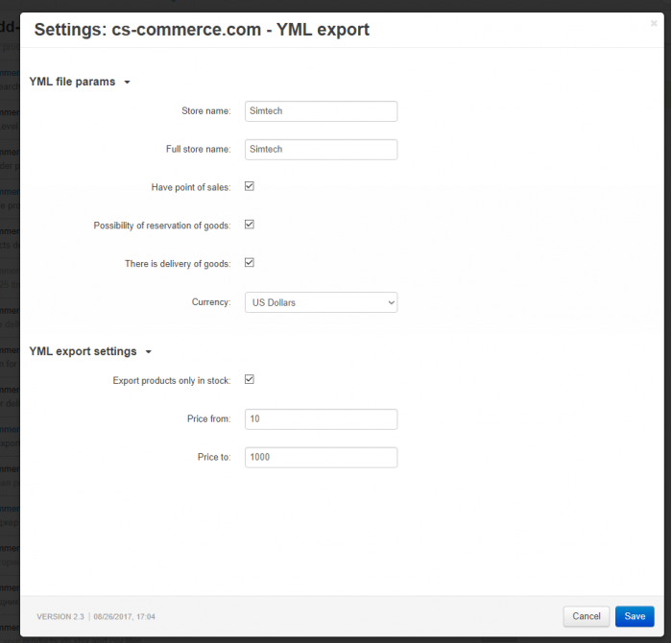Close the YML export settings dialog

click(653, 23)
